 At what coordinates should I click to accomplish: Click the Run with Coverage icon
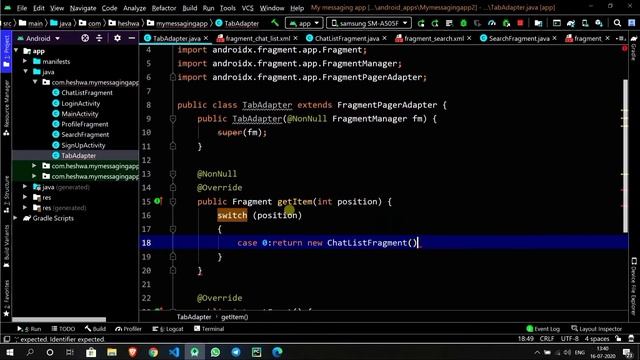(477, 23)
